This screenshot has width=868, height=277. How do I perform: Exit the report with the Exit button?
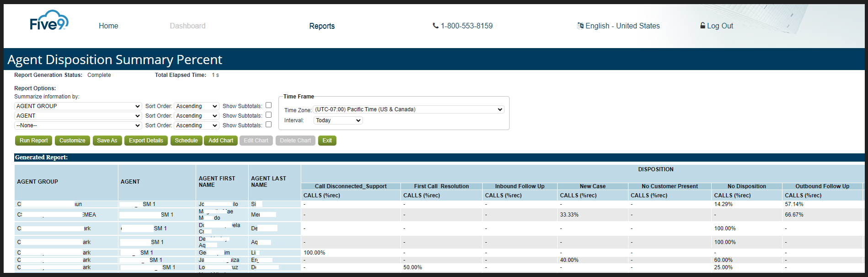click(327, 141)
